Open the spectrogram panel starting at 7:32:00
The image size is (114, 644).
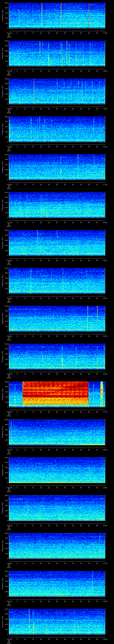click(x=57, y=621)
